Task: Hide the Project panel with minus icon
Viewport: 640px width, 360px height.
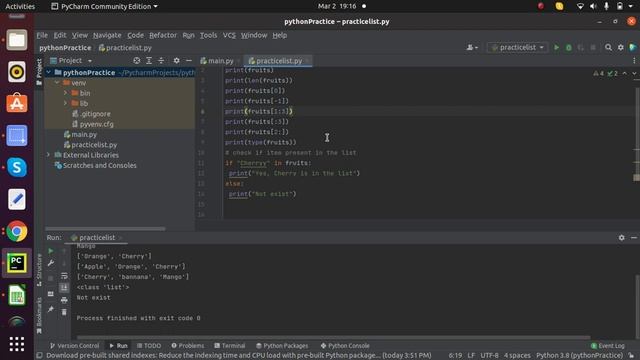Action: pos(189,61)
